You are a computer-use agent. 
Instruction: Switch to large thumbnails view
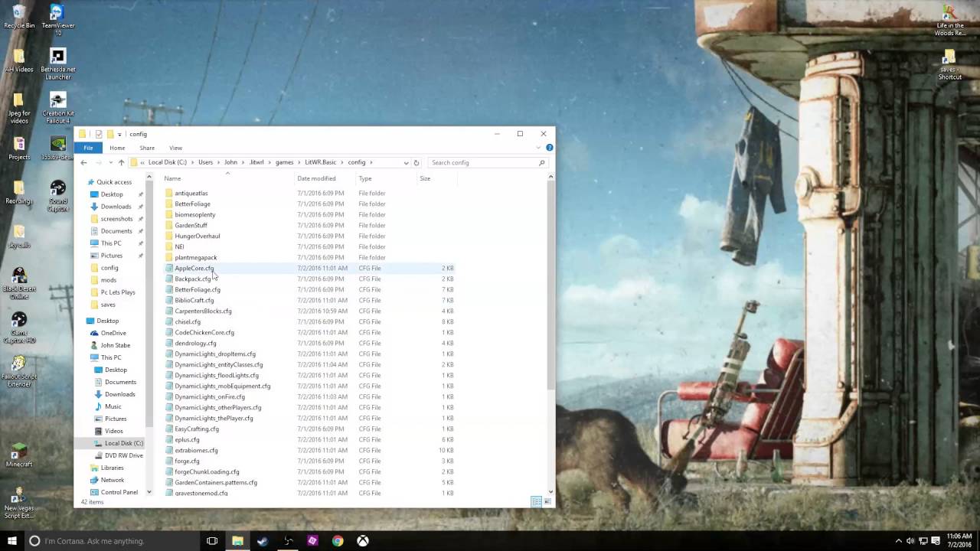(x=547, y=501)
